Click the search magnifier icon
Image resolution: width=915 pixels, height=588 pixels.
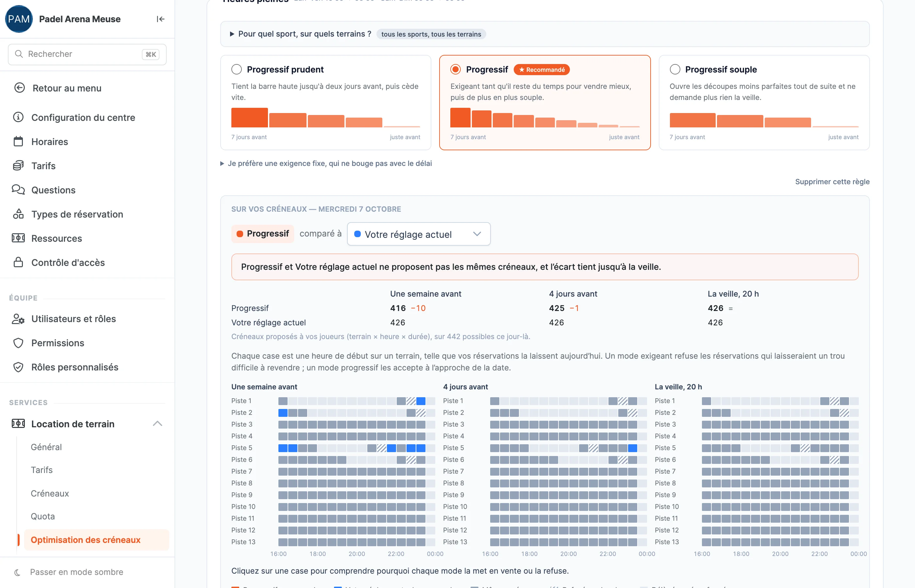19,54
